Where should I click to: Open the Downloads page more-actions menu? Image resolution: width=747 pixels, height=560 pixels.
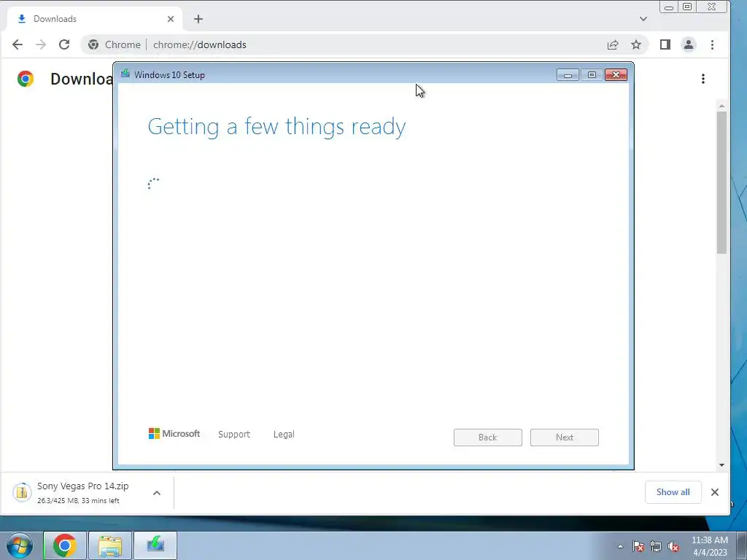(703, 79)
